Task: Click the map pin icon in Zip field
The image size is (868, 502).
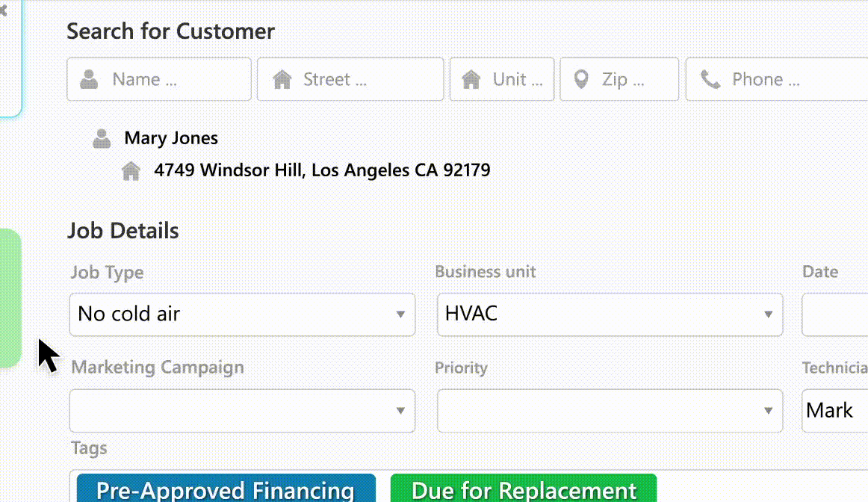Action: pos(580,79)
